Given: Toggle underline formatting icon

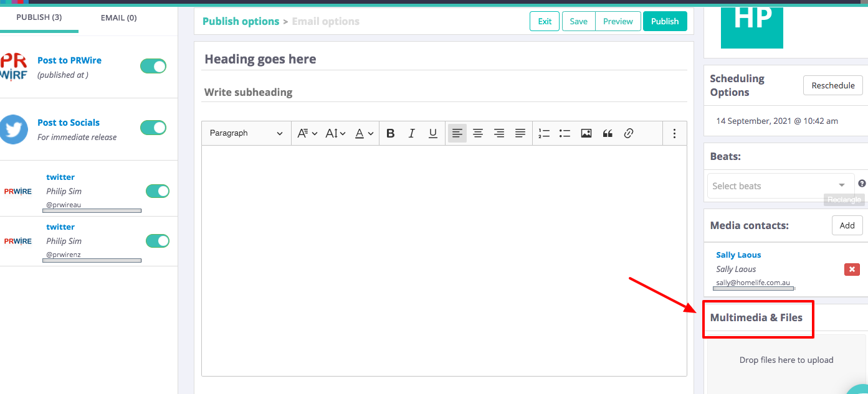Looking at the screenshot, I should [x=432, y=133].
